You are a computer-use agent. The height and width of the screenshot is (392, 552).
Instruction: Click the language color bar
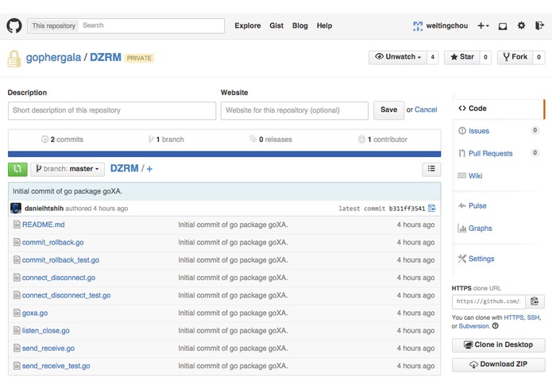[x=224, y=154]
